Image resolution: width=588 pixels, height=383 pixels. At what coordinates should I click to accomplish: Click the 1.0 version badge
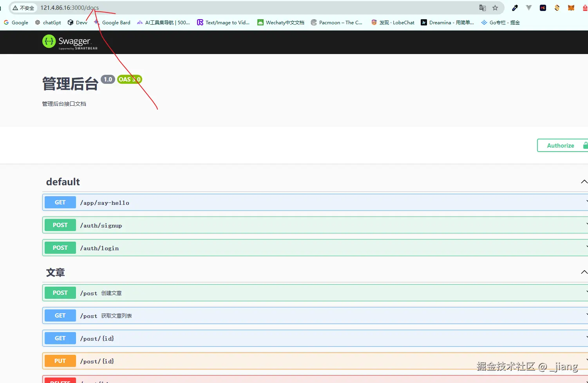point(108,79)
